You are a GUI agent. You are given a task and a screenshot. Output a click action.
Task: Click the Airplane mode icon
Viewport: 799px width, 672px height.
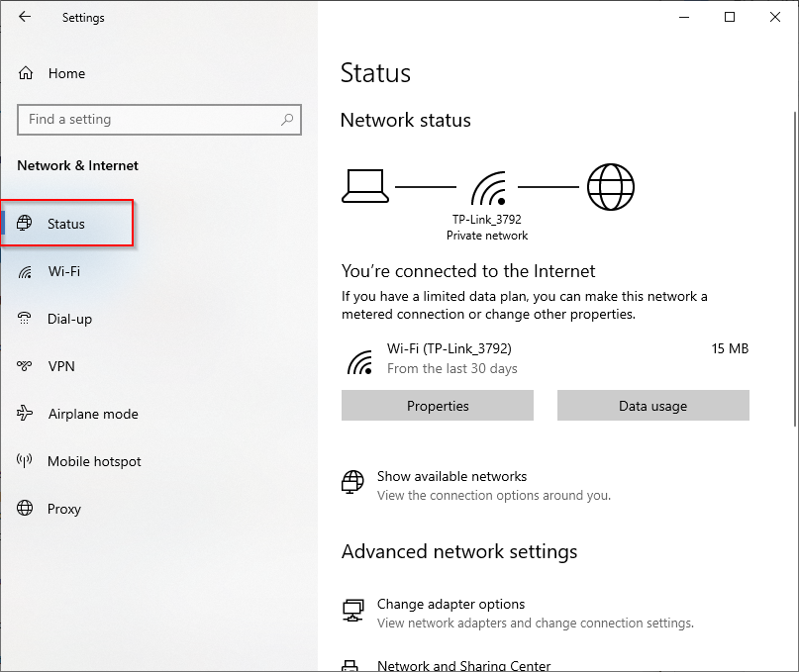point(26,414)
